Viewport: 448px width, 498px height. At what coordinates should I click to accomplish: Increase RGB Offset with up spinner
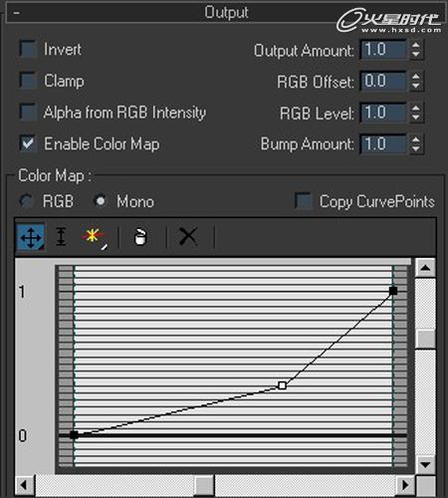[416, 76]
